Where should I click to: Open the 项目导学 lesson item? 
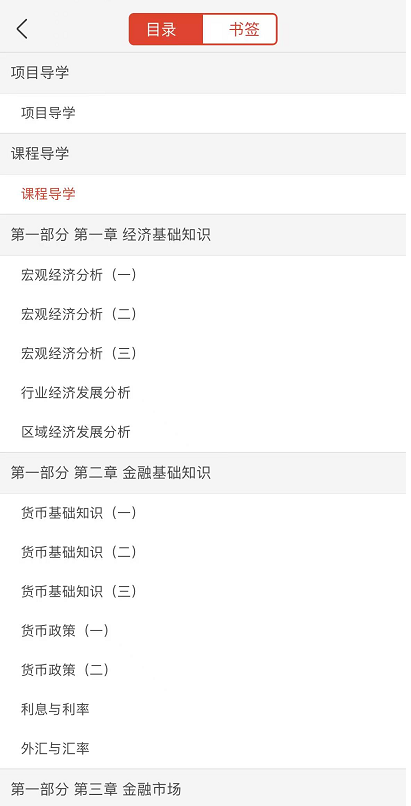(206, 113)
